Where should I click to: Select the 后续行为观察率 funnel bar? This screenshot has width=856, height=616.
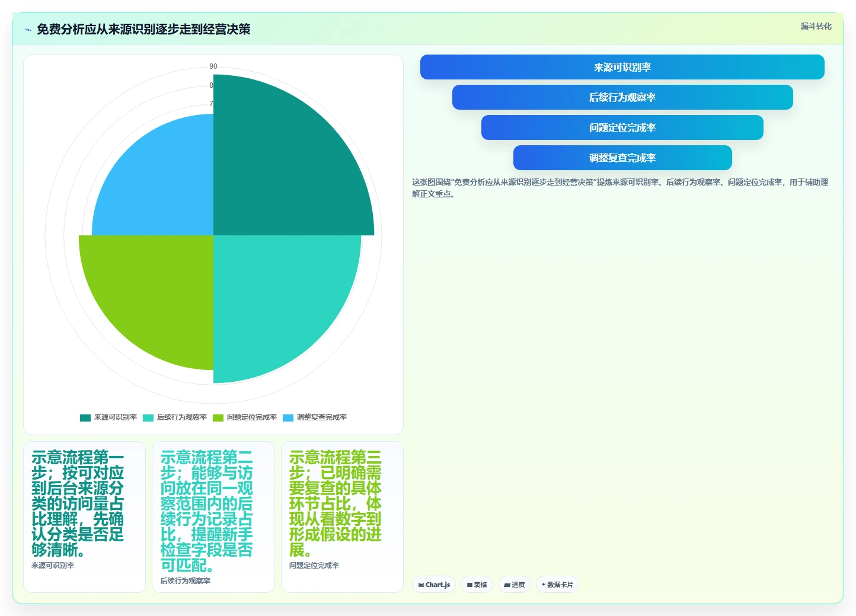(x=622, y=97)
